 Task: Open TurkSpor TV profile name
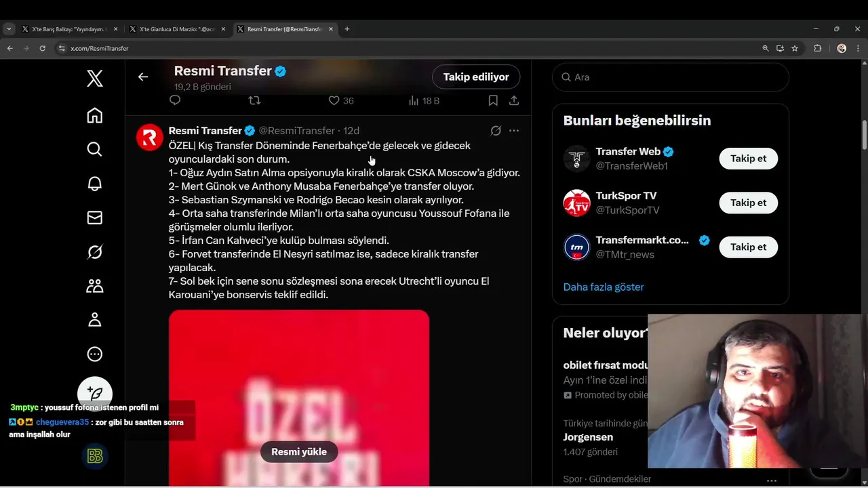626,195
